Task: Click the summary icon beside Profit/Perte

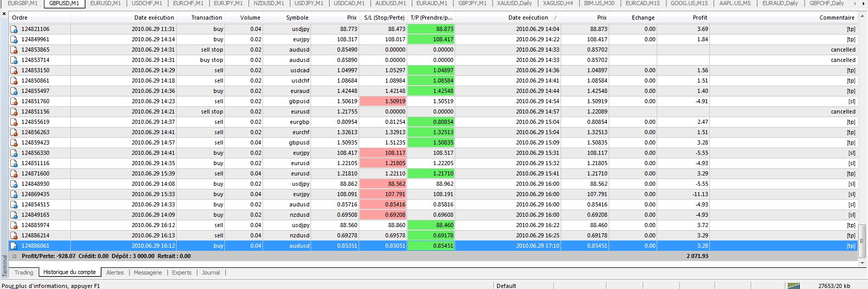Action: pos(14,256)
